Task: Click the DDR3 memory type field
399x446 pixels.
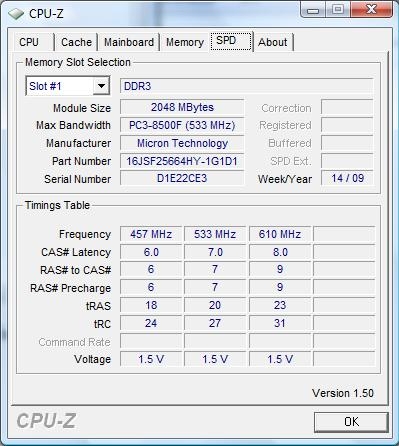Action: [x=246, y=86]
